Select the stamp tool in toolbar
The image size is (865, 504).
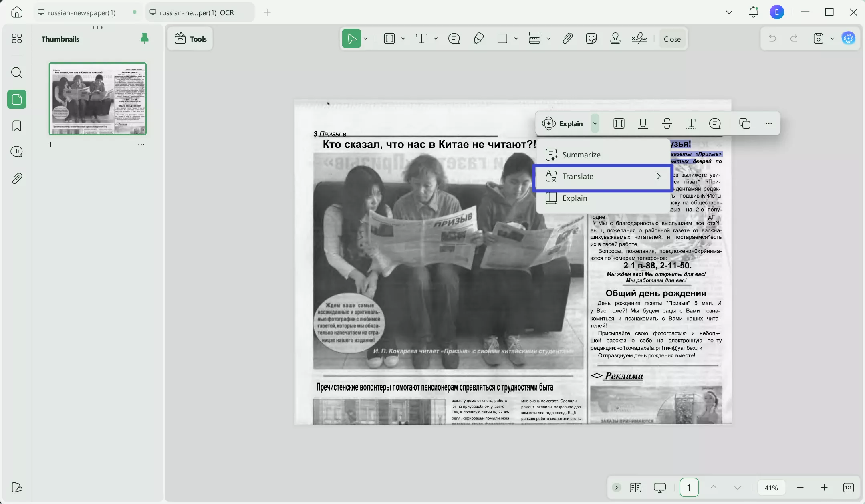(x=615, y=38)
